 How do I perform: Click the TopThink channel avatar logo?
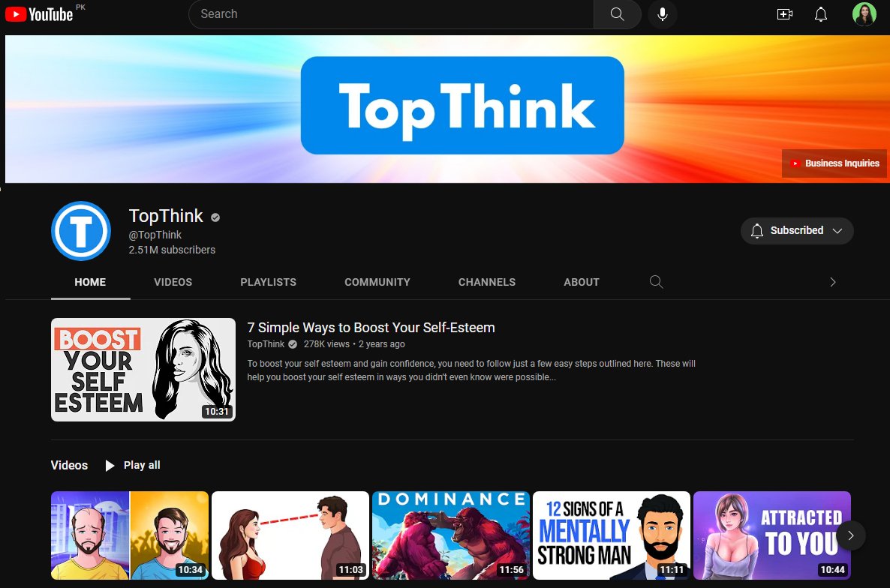[x=80, y=231]
